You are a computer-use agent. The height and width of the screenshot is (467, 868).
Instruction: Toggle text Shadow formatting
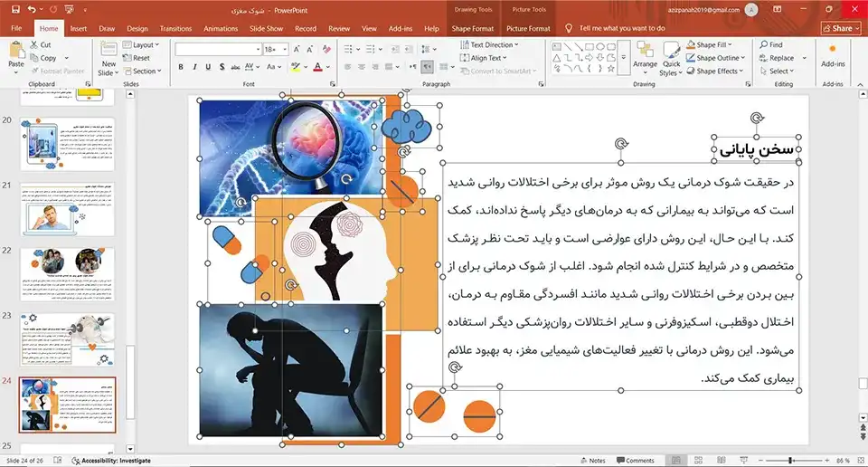tap(222, 67)
